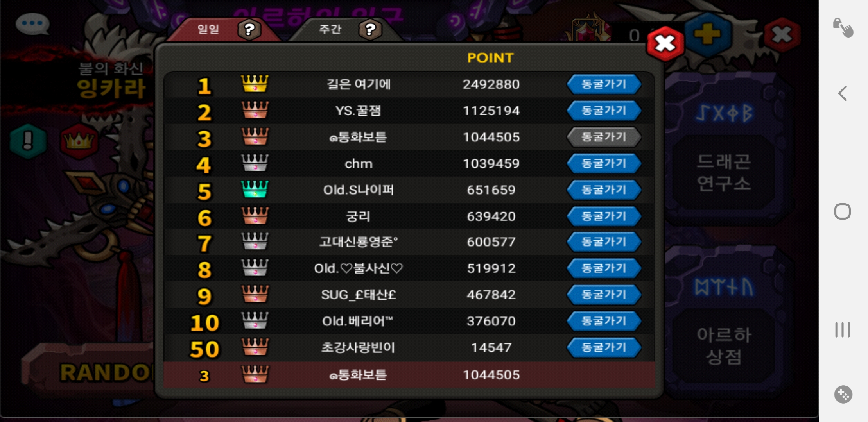Visit the cave of player chm
The width and height of the screenshot is (868, 422).
[x=604, y=163]
